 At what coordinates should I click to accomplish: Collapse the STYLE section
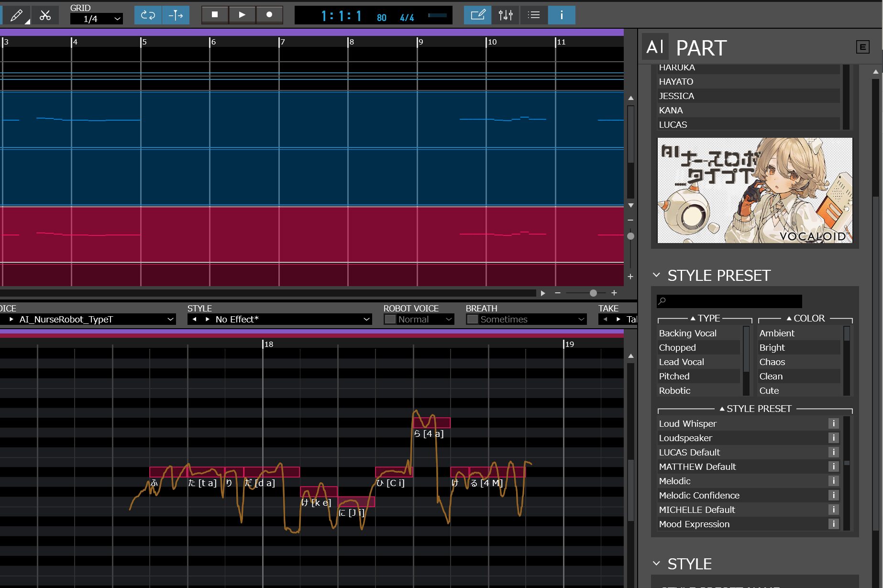[657, 564]
